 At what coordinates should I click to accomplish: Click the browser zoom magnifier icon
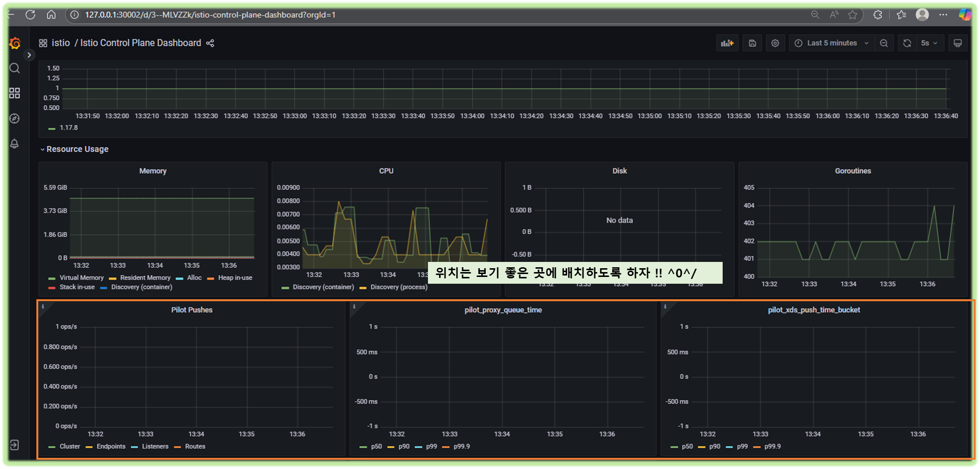click(x=815, y=15)
